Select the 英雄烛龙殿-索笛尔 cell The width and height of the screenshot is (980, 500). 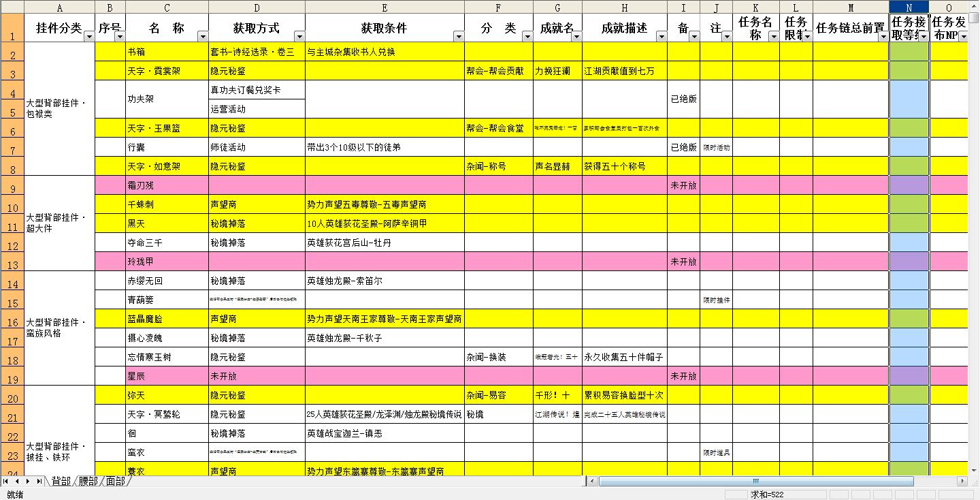point(385,281)
